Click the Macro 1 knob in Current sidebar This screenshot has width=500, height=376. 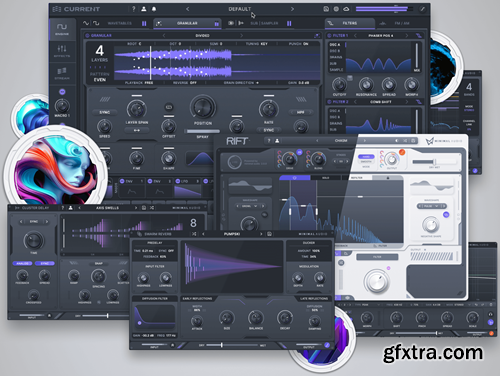pos(62,106)
